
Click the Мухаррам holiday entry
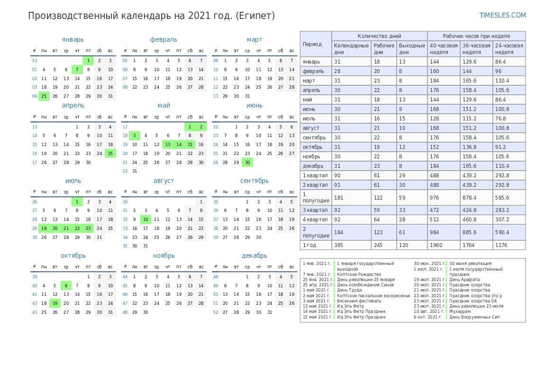[460, 311]
